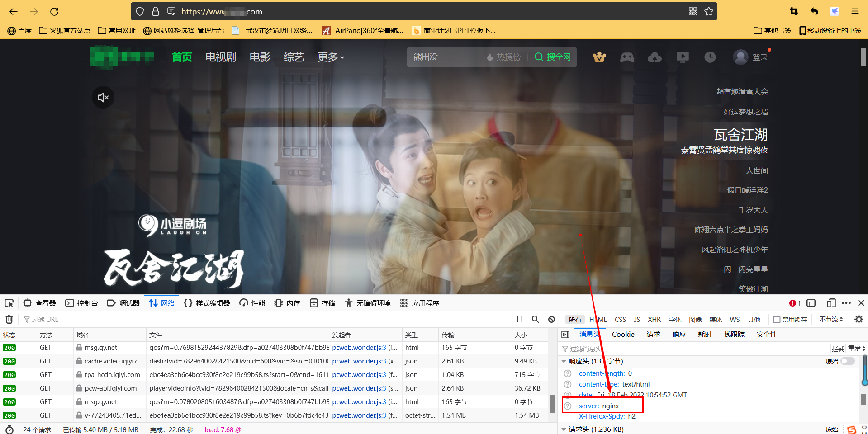Open the 百度 bookmark
The image size is (868, 434).
tap(19, 31)
